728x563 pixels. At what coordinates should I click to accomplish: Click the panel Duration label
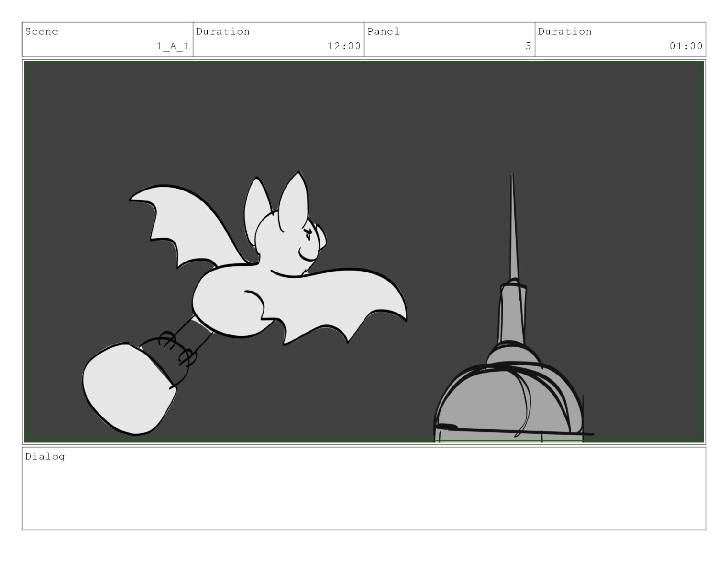click(x=565, y=32)
